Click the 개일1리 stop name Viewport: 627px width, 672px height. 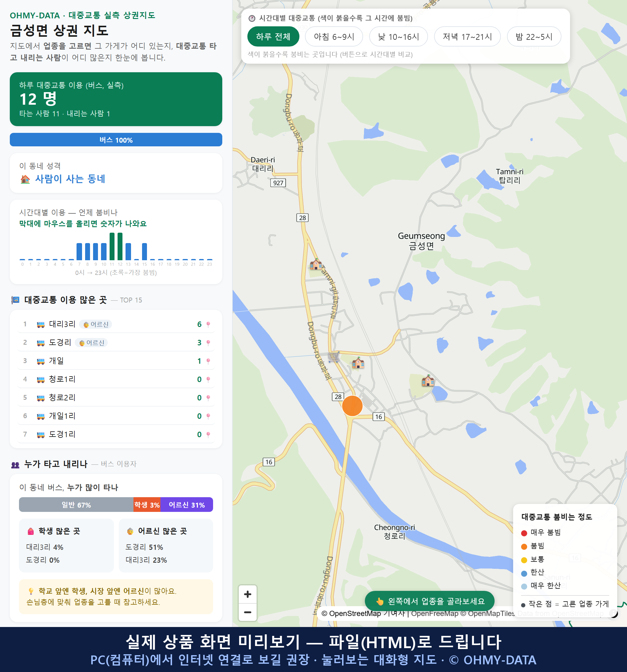(x=62, y=416)
